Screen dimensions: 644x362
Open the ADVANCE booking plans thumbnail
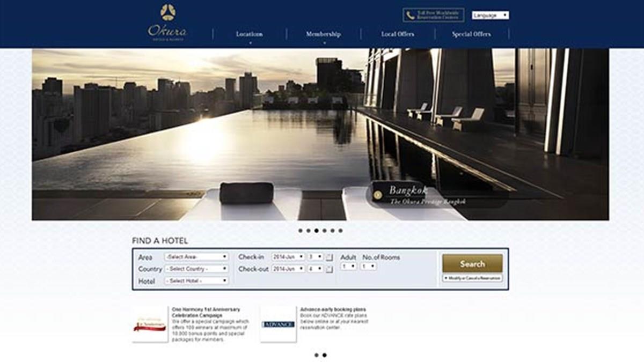pos(278,324)
